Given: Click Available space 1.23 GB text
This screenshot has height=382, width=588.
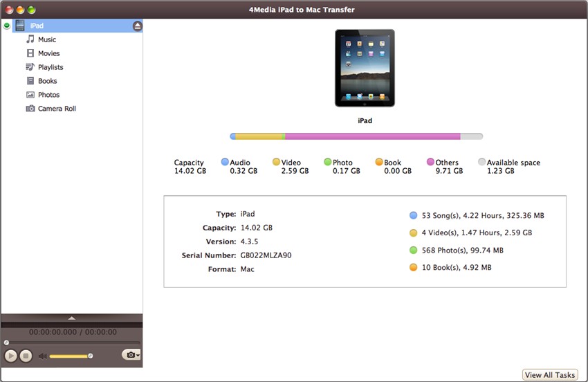Looking at the screenshot, I should tap(513, 167).
